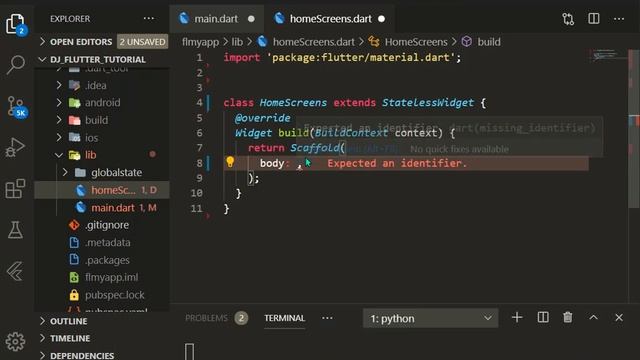This screenshot has width=640, height=360.
Task: Click the Explorer more actions ellipsis
Action: click(149, 18)
